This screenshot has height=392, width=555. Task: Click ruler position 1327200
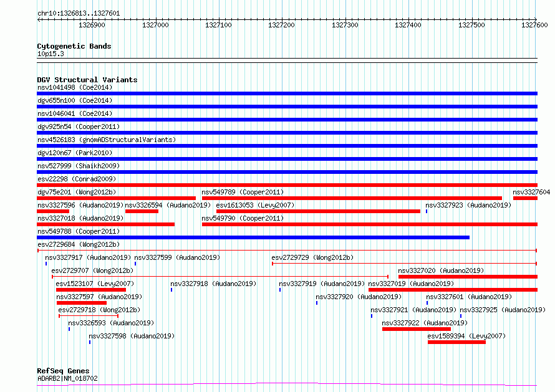281,25
